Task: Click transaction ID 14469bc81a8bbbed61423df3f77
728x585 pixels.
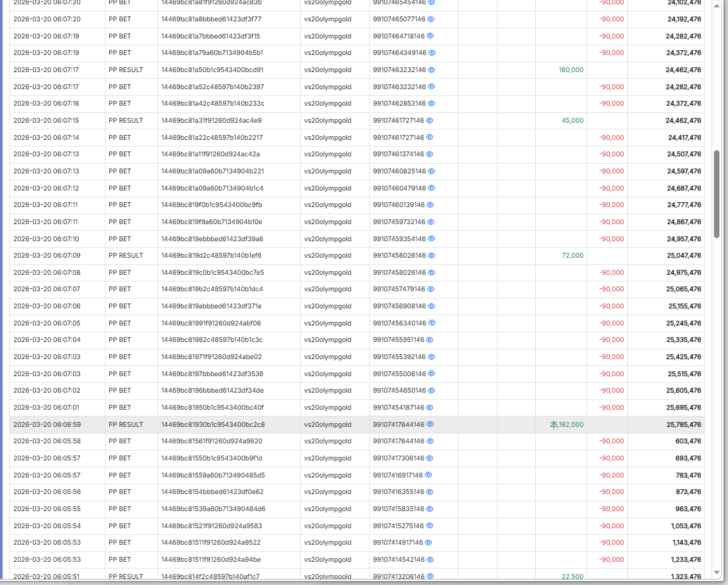Action: (211, 19)
